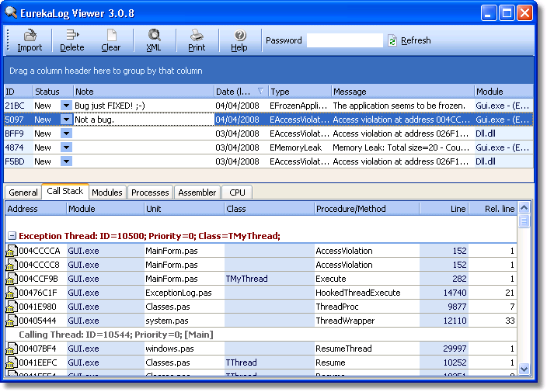Viewport: 547px width, 392px height.
Task: Click the stack icon for address 004CCCC8
Action: pos(12,265)
